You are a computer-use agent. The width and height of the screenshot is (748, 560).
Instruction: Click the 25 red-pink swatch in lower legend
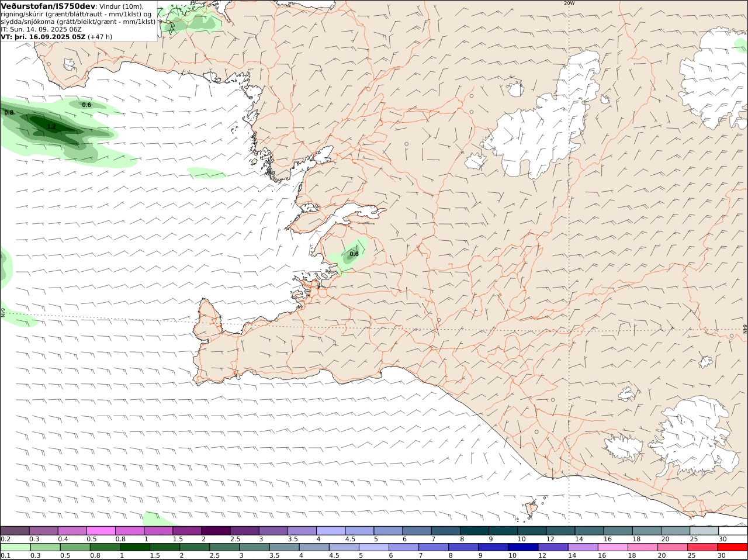pyautogui.click(x=702, y=547)
